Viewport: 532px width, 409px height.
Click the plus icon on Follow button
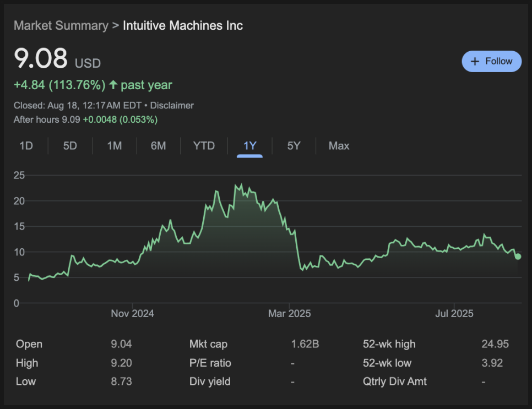(475, 62)
